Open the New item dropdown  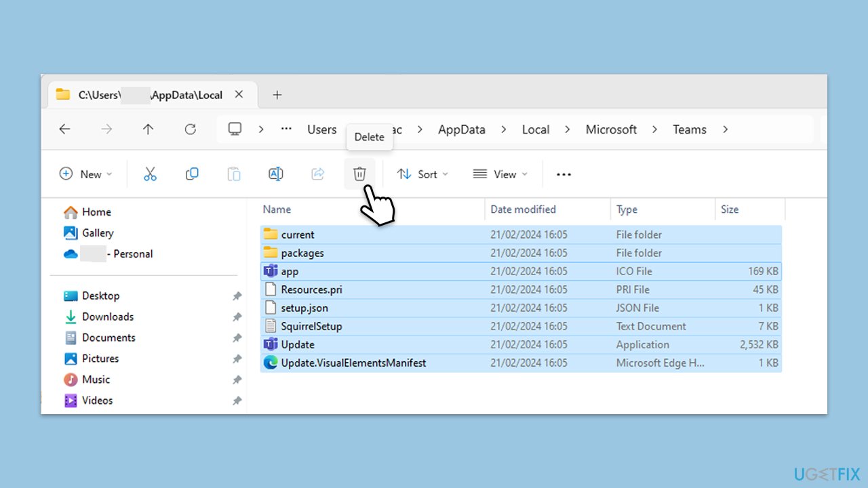85,174
